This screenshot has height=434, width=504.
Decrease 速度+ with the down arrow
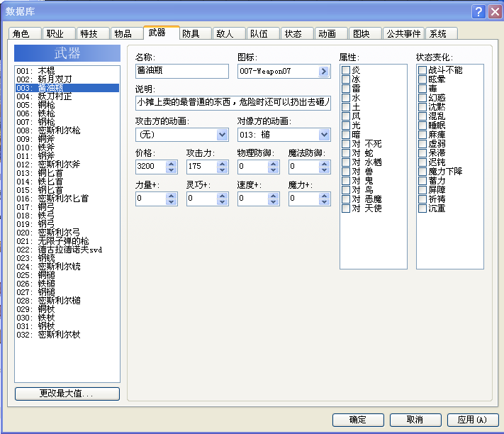[273, 202]
